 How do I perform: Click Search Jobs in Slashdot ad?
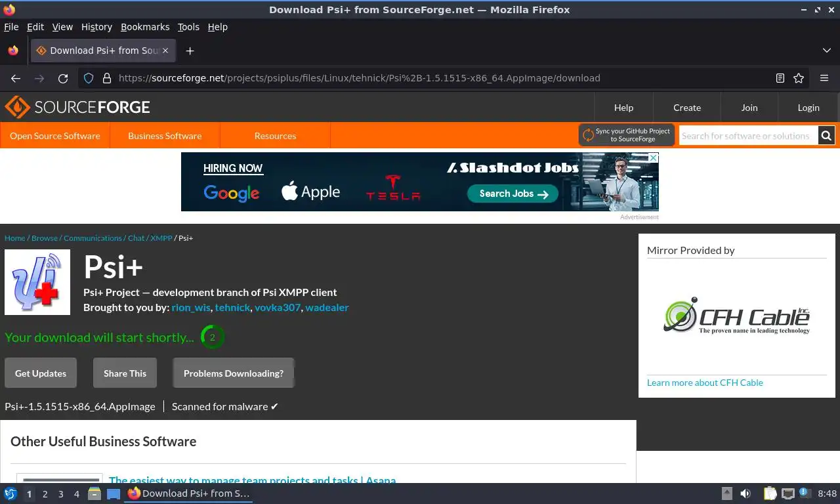(x=513, y=194)
